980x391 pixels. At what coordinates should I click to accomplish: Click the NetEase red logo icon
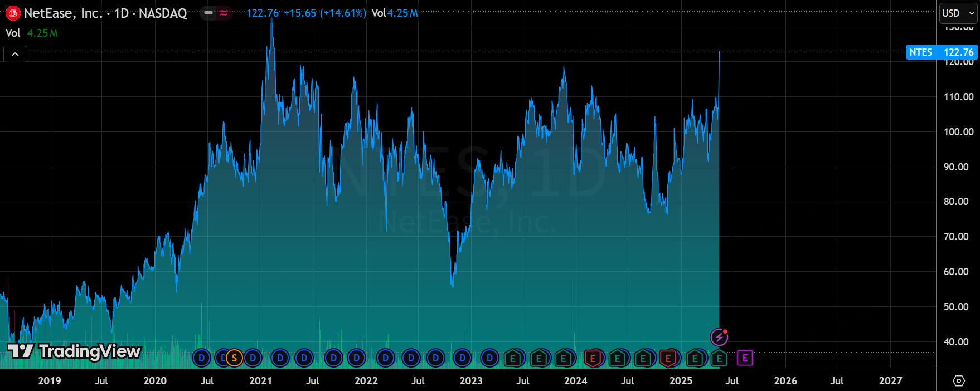[13, 13]
